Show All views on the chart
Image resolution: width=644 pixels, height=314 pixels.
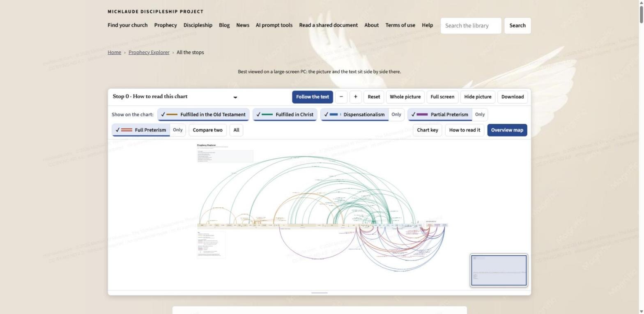tap(236, 130)
